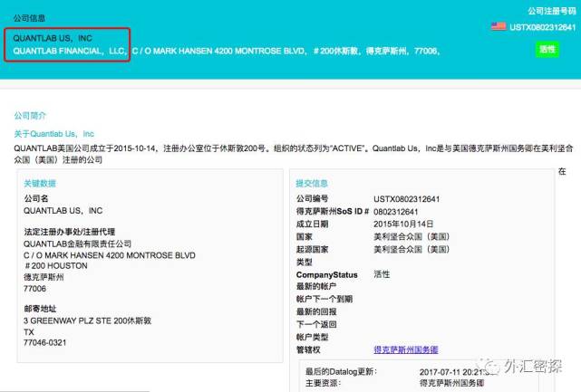Screen dimensions: 581x392
Task: Click the 帐户类型 label
Action: pos(312,337)
